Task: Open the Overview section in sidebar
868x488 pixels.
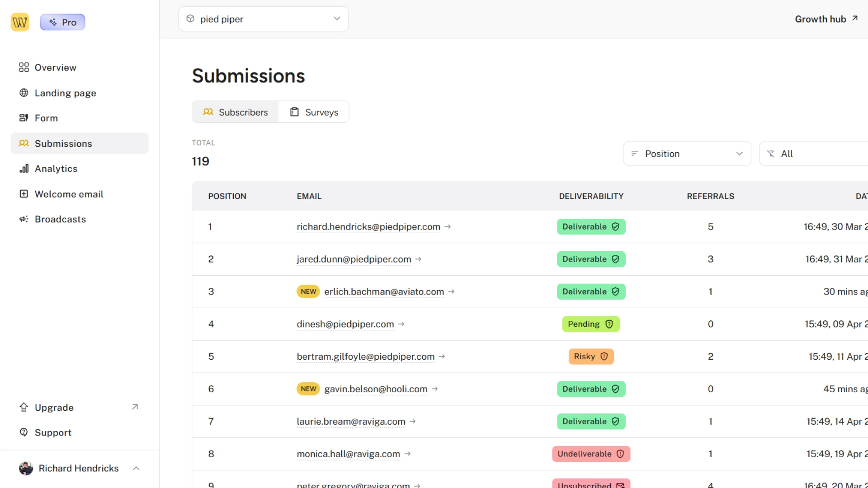Action: pyautogui.click(x=55, y=67)
